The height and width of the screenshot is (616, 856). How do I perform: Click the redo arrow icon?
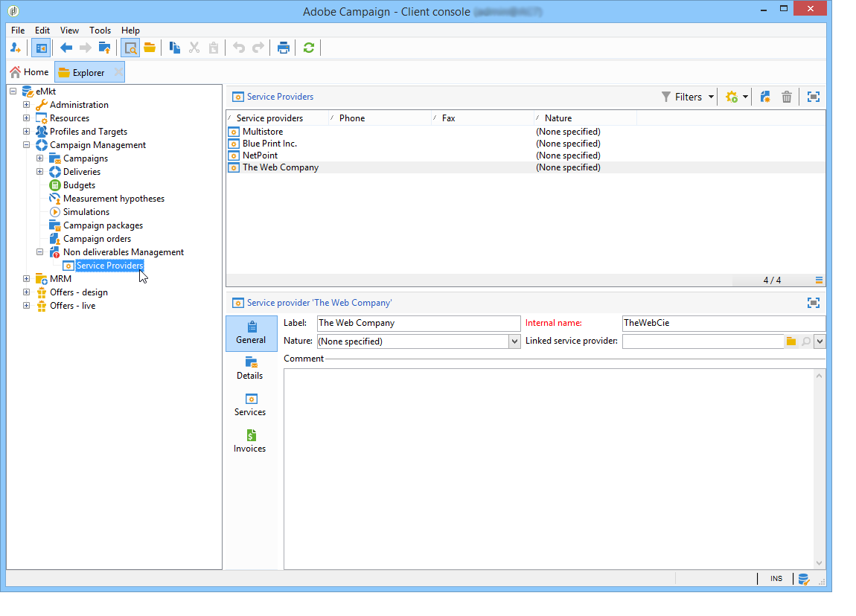258,48
